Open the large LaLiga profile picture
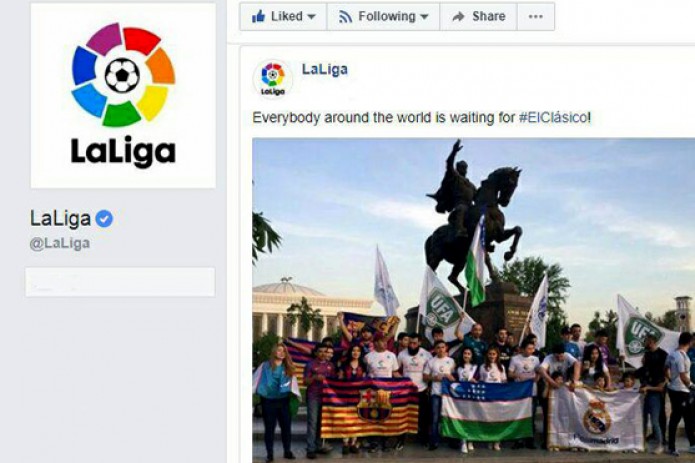Viewport: 695px width, 463px height. [123, 96]
